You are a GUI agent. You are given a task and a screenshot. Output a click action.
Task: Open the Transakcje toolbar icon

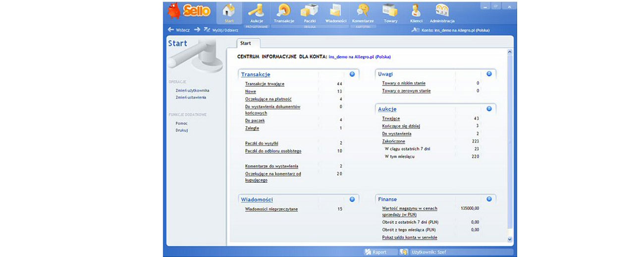pyautogui.click(x=284, y=13)
